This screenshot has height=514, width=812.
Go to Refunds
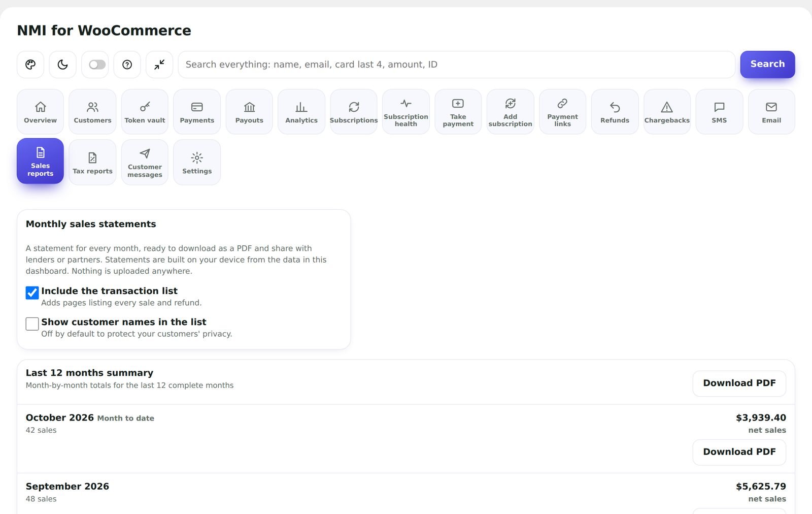click(x=615, y=112)
